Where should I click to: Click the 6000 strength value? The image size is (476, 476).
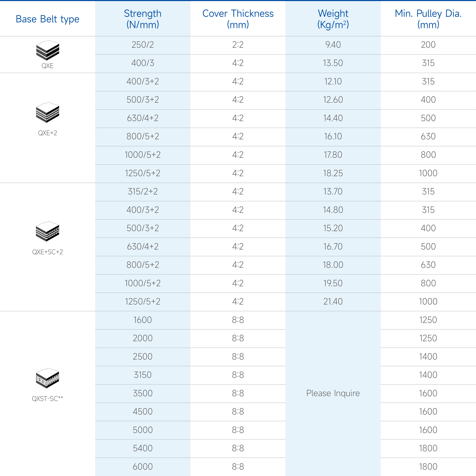tap(142, 467)
